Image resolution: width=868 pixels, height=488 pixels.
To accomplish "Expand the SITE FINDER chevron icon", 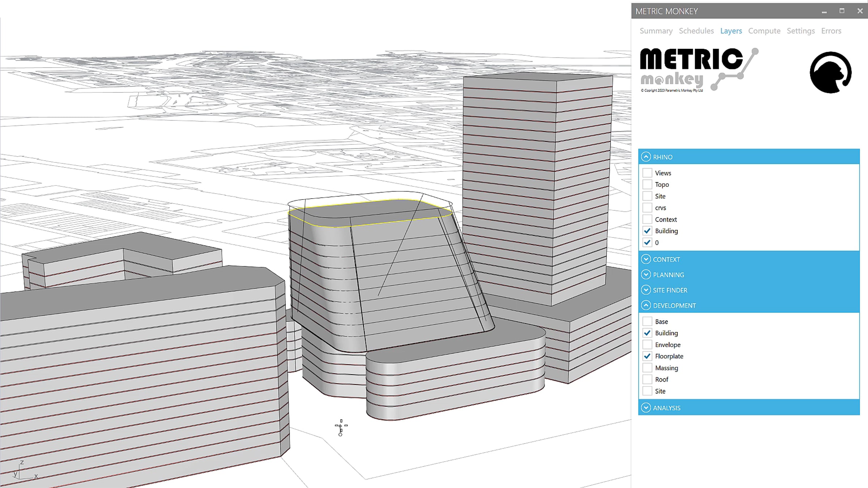I will (x=646, y=290).
